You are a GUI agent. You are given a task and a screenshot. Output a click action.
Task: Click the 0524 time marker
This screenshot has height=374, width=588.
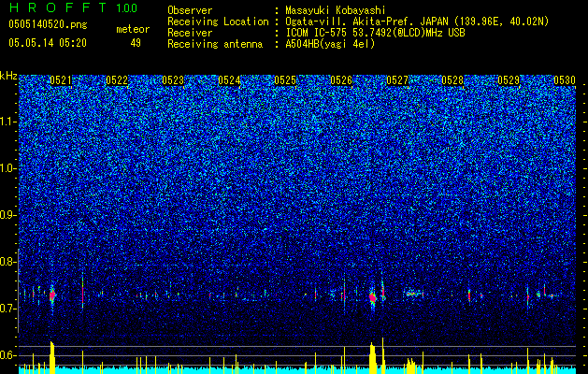[229, 80]
